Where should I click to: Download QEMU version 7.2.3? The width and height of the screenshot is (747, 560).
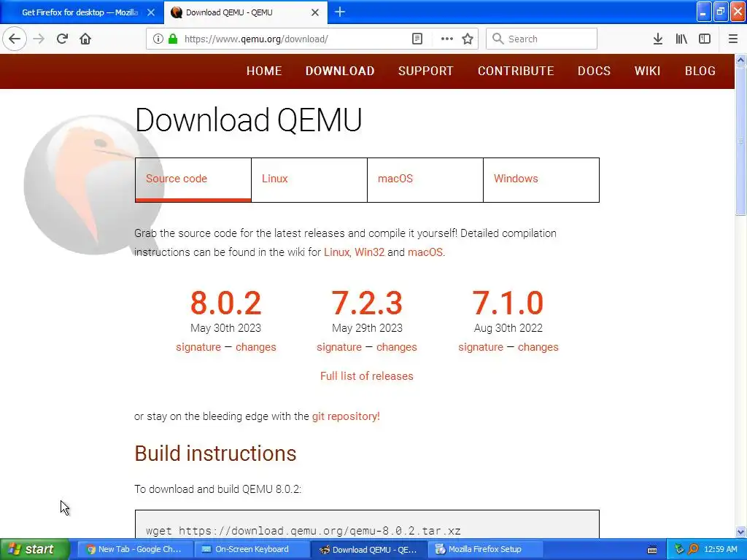point(367,303)
